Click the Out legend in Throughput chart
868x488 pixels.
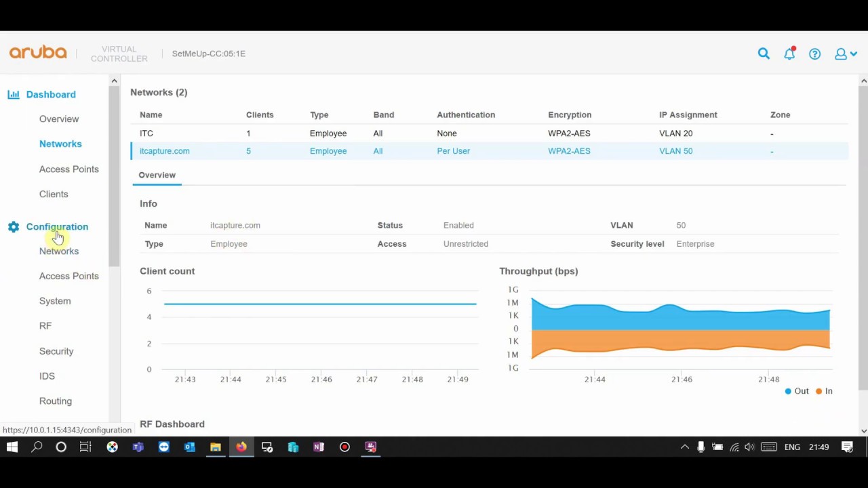797,391
